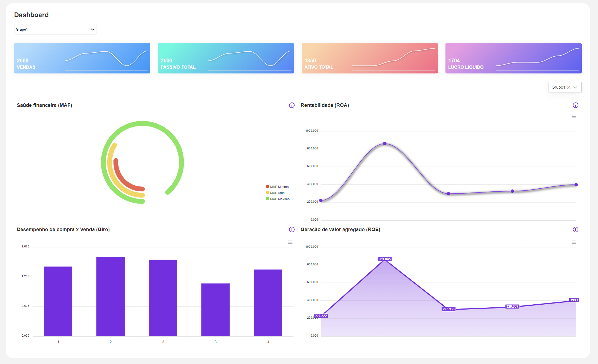Click the Saúde financeira (MAF) heading
598x364 pixels.
[x=44, y=105]
